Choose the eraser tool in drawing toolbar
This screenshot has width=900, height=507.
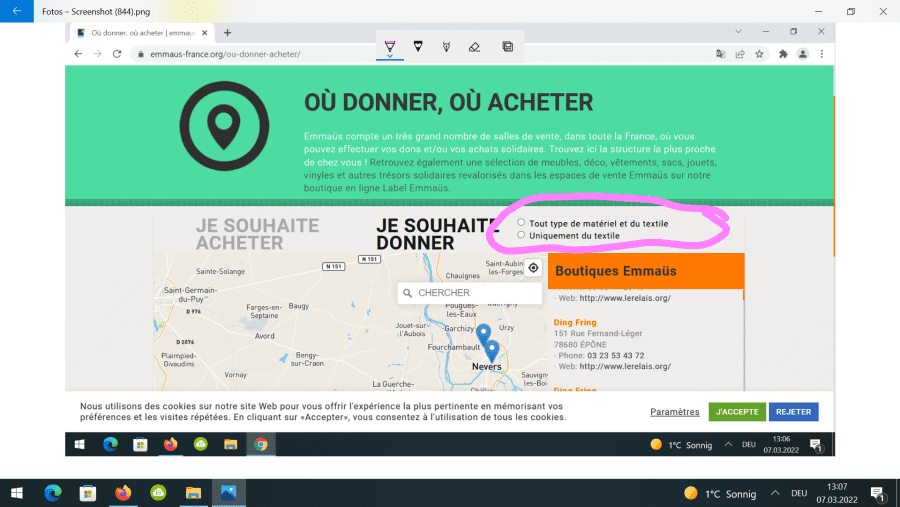click(474, 47)
